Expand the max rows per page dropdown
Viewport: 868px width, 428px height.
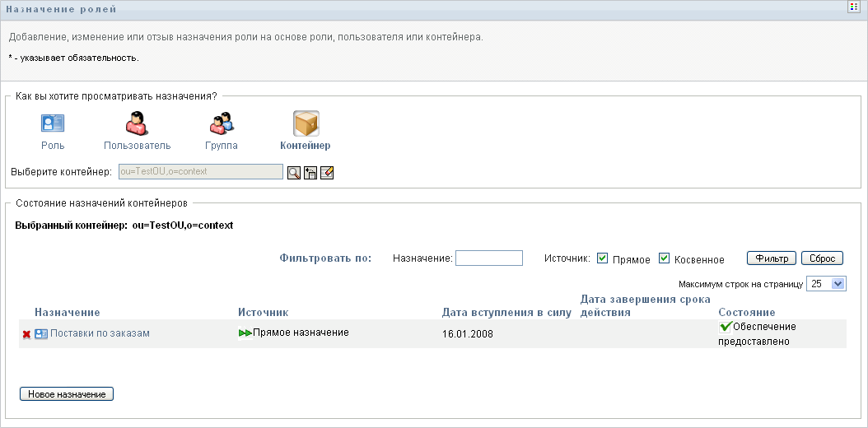coord(838,284)
